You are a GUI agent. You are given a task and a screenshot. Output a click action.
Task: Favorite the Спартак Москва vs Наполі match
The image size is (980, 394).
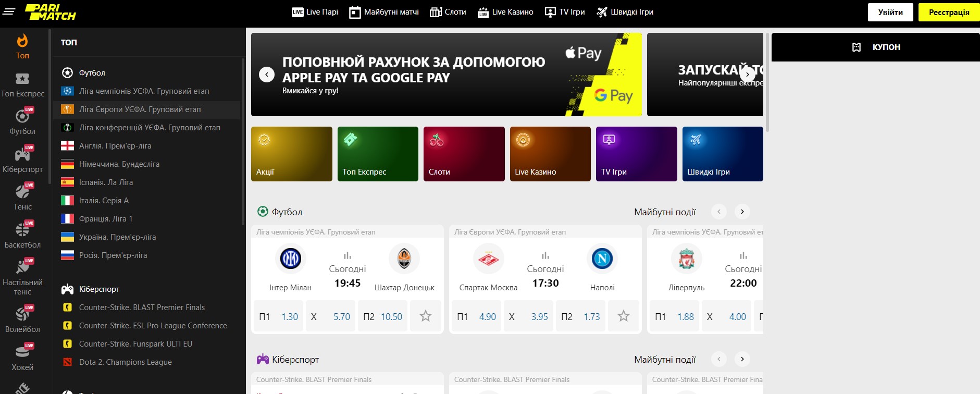click(x=624, y=316)
